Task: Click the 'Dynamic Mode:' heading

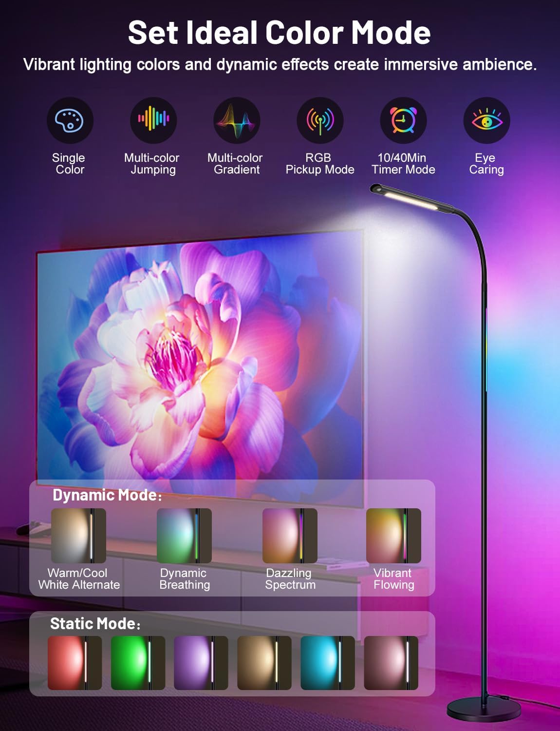Action: (107, 495)
